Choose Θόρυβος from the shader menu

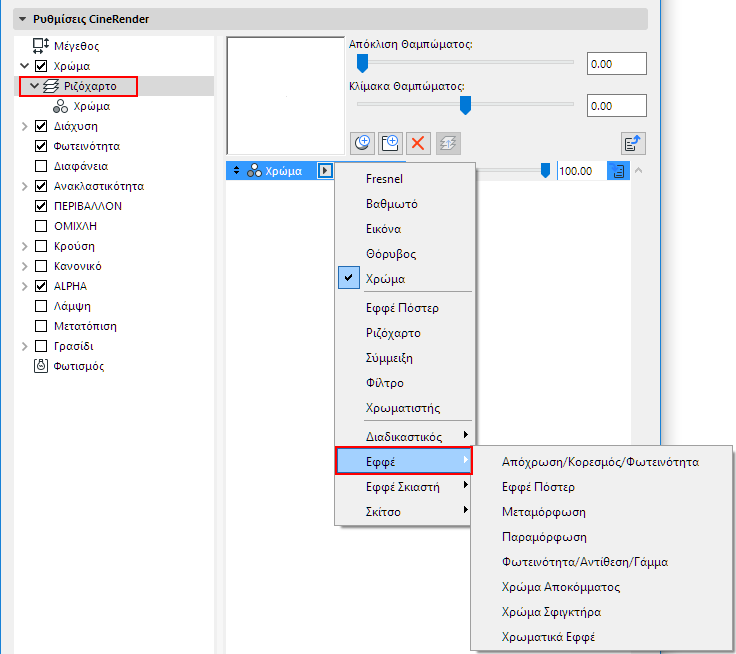pyautogui.click(x=405, y=254)
